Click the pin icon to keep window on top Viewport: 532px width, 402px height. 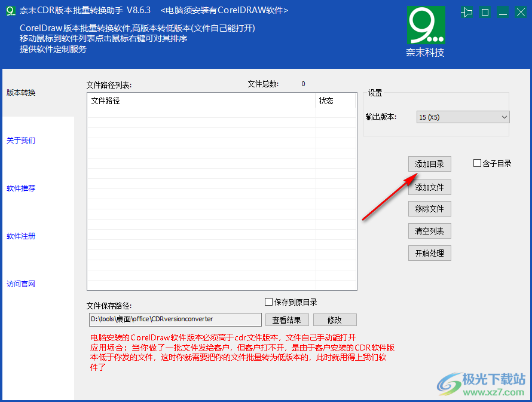click(467, 11)
